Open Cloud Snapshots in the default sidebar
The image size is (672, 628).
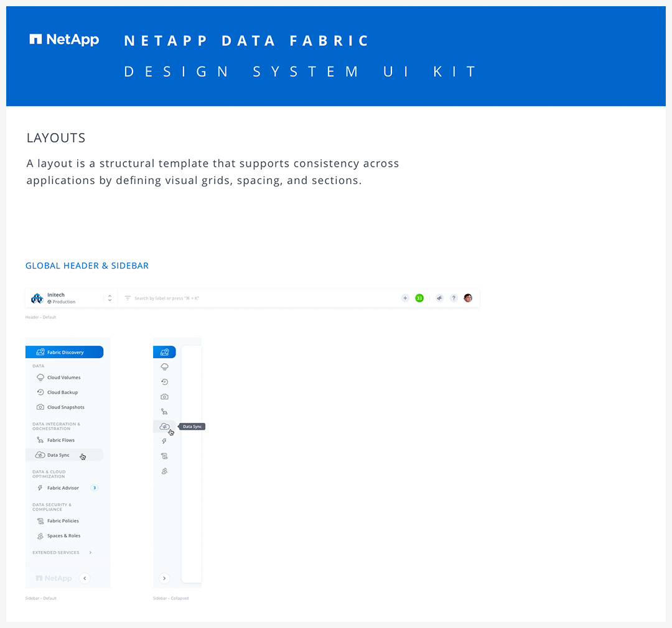coord(64,407)
